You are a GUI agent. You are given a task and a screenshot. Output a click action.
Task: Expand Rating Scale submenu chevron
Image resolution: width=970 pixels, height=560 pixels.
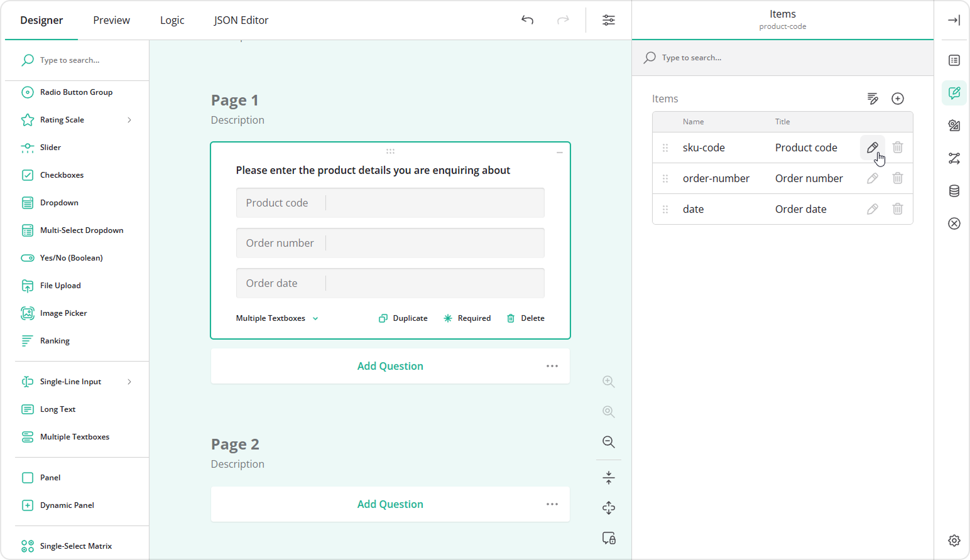click(129, 120)
